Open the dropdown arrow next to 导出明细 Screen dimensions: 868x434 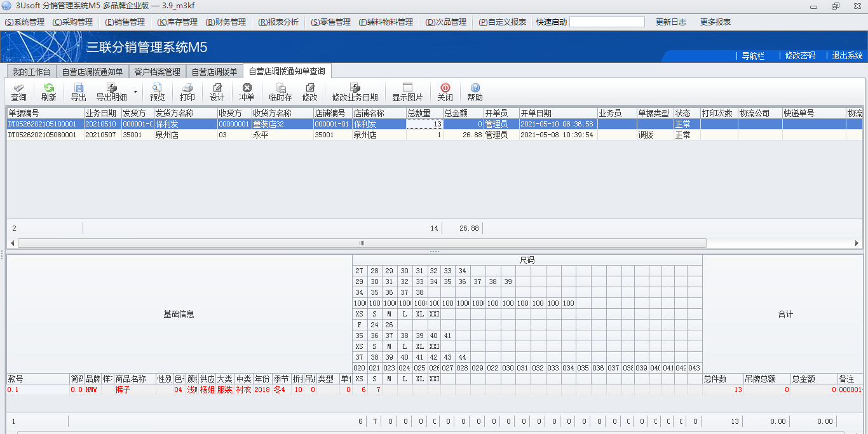tap(135, 92)
